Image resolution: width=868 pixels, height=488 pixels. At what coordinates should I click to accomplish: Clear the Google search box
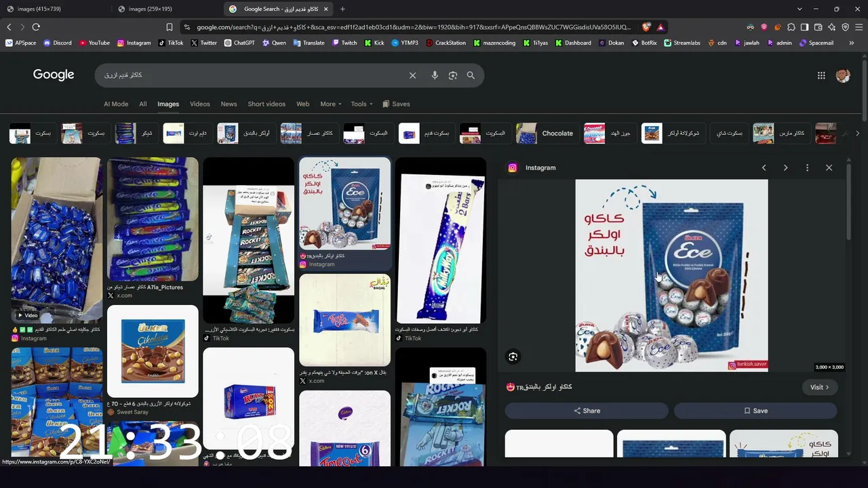tap(412, 75)
